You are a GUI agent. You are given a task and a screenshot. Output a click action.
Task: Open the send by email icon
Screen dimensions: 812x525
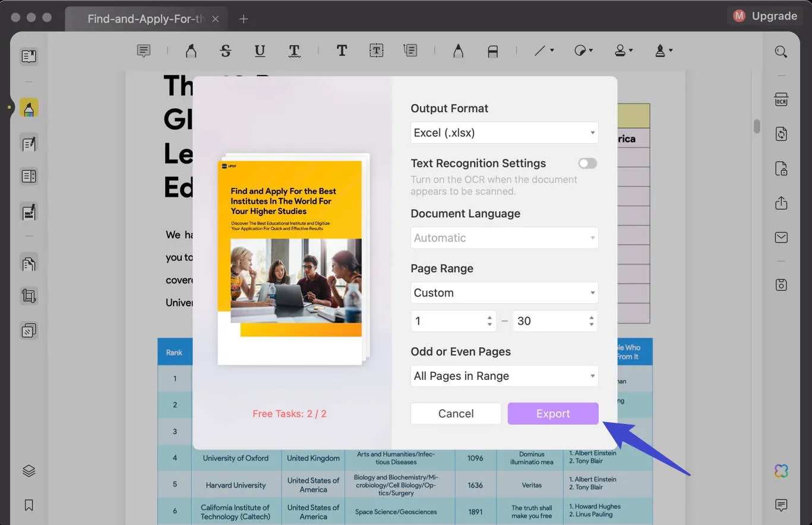pyautogui.click(x=781, y=238)
